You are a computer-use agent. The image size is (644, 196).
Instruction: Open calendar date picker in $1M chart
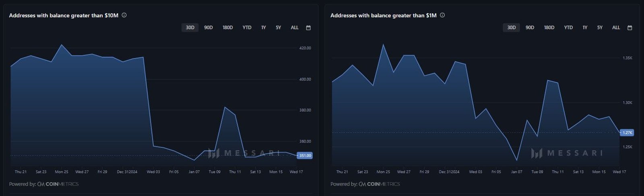tap(630, 28)
